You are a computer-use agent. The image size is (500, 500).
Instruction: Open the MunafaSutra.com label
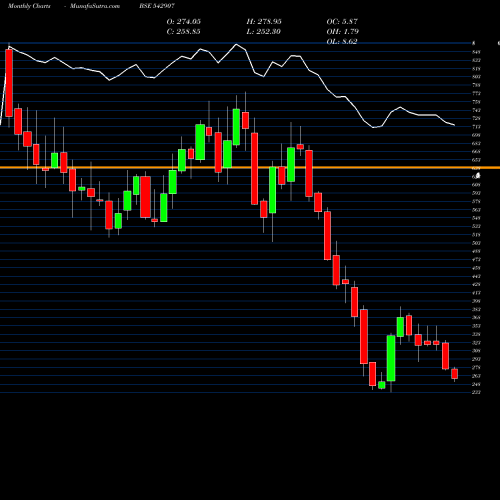95,6
